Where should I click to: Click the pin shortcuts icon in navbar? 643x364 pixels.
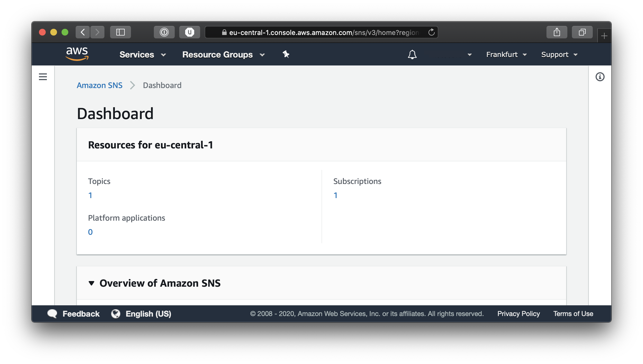pos(286,54)
